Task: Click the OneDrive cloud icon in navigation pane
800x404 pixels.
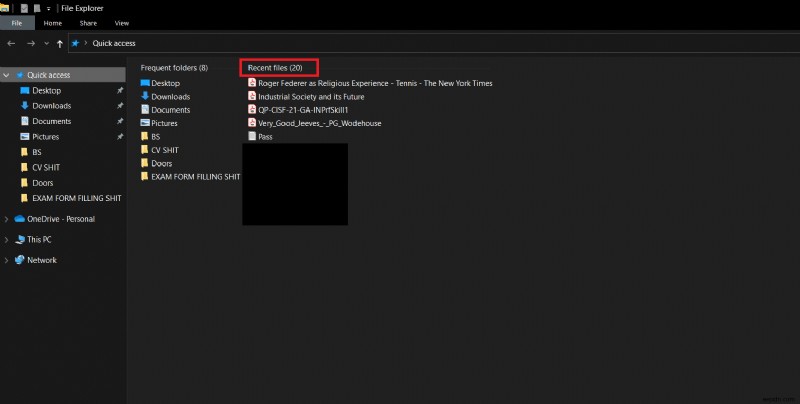Action: click(x=19, y=219)
